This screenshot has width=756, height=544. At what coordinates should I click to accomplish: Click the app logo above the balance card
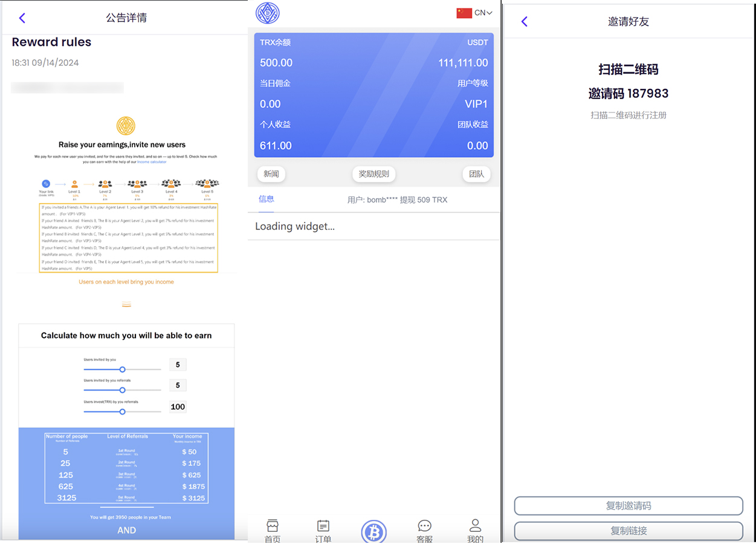click(267, 13)
